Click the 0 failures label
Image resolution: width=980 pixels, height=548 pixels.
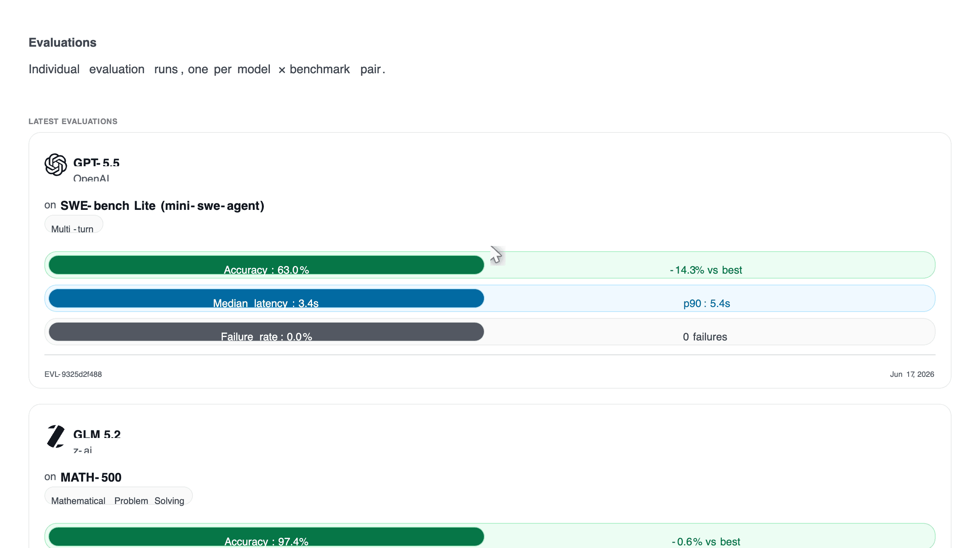tap(705, 337)
